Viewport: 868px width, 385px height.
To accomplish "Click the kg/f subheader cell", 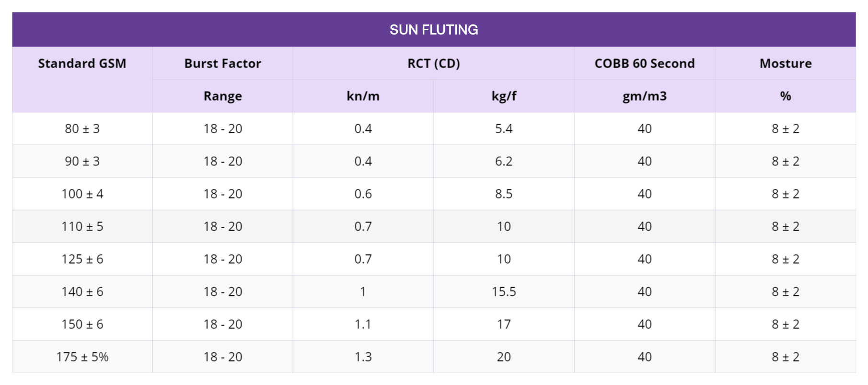I will [x=504, y=96].
